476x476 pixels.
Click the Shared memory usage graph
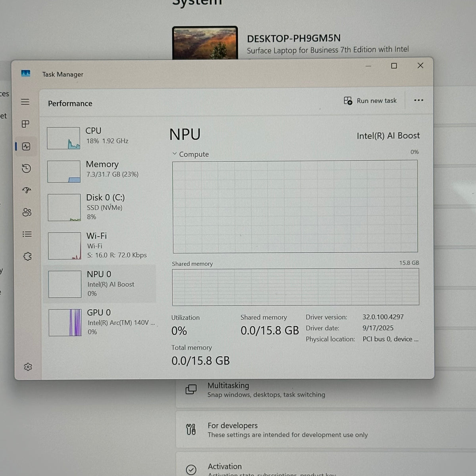[296, 287]
